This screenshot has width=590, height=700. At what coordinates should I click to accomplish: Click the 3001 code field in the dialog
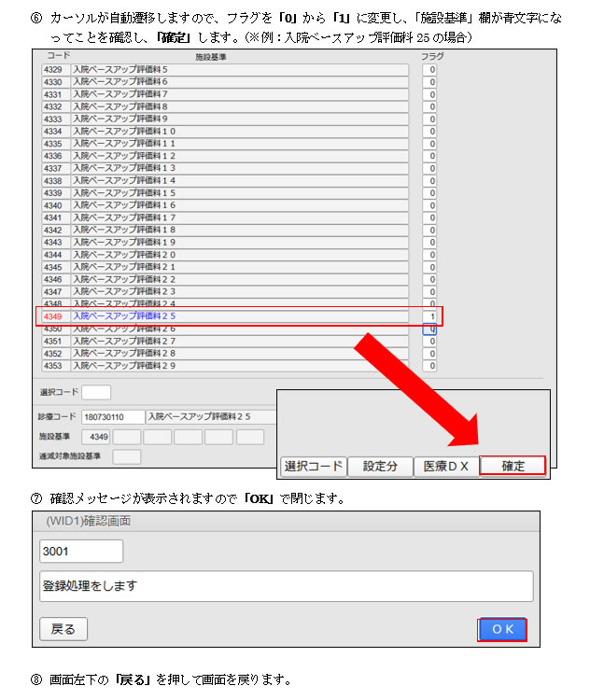pos(81,552)
